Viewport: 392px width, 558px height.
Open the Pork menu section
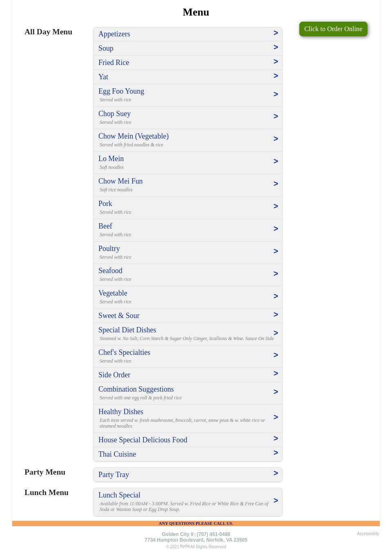pyautogui.click(x=105, y=204)
